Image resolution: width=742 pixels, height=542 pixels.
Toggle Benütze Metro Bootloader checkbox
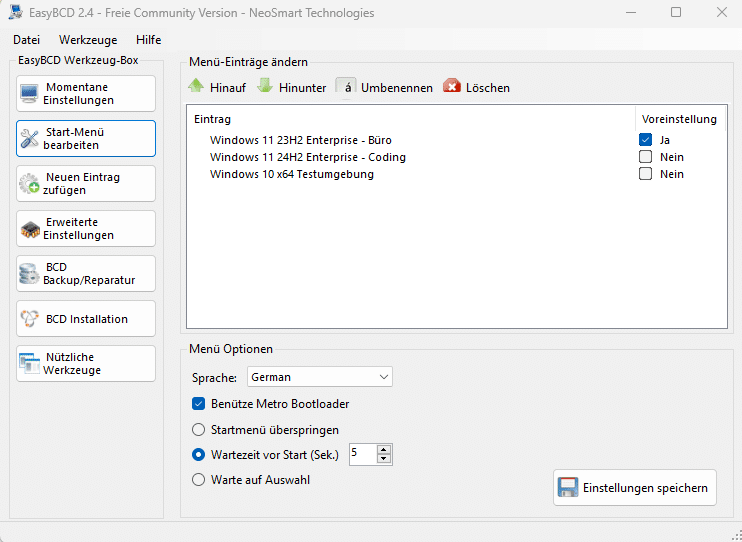click(198, 404)
